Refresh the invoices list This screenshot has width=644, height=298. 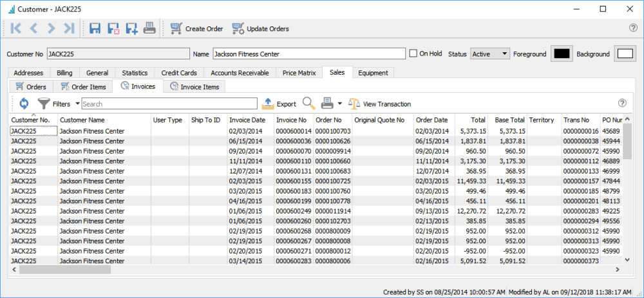(24, 103)
